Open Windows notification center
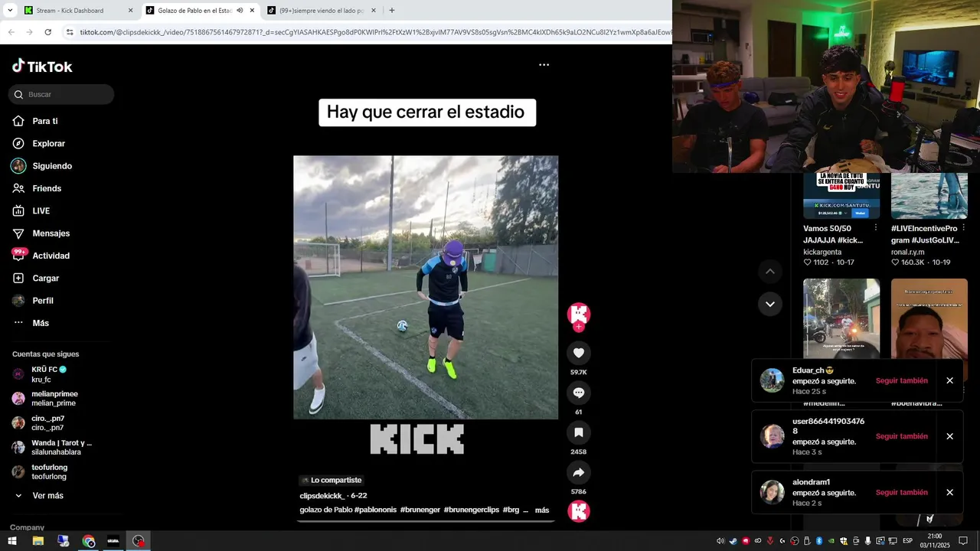 point(963,541)
